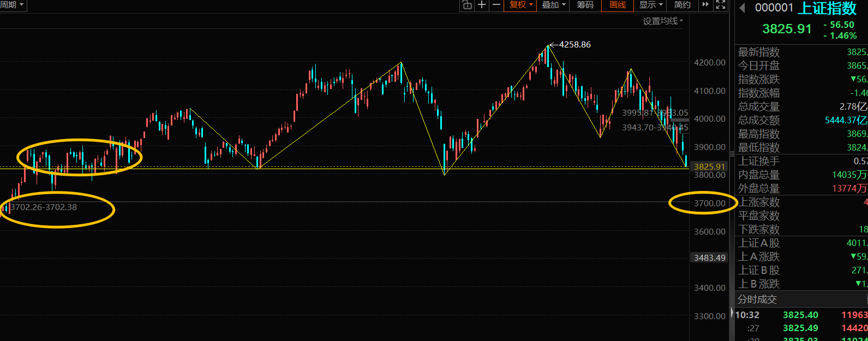Click the 4100.00 axis label
Viewport: 868px width, 341px height.
tap(709, 91)
